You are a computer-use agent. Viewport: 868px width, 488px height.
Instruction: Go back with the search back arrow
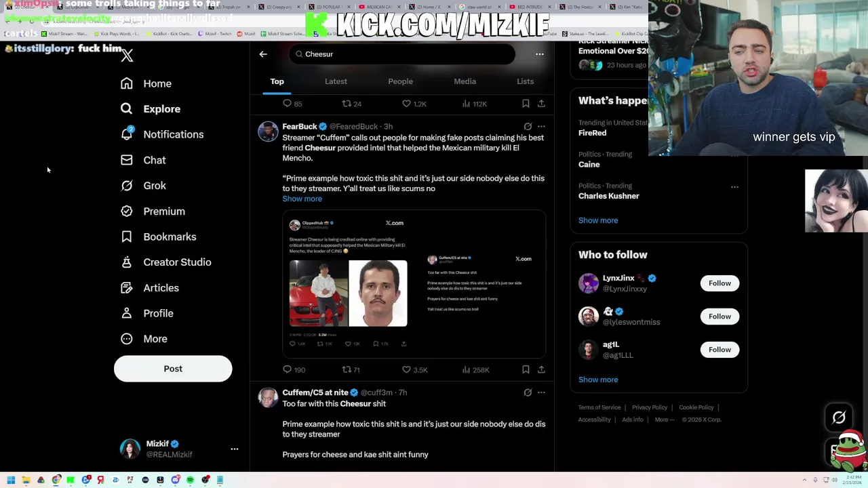pos(263,54)
